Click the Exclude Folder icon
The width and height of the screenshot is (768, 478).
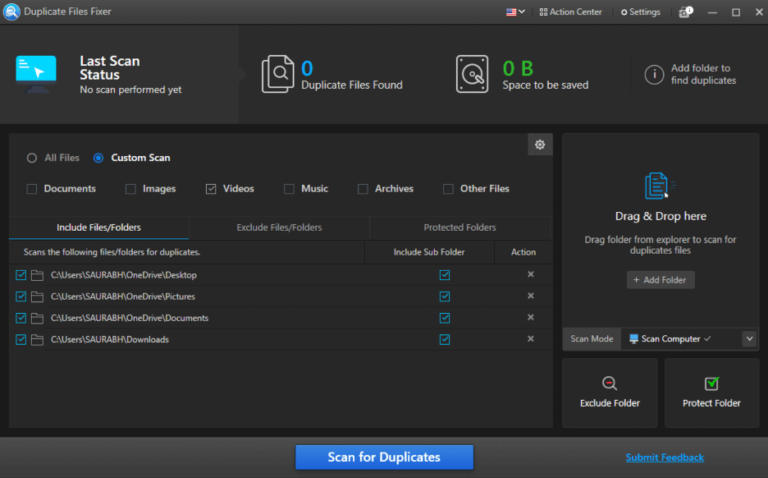(x=610, y=384)
